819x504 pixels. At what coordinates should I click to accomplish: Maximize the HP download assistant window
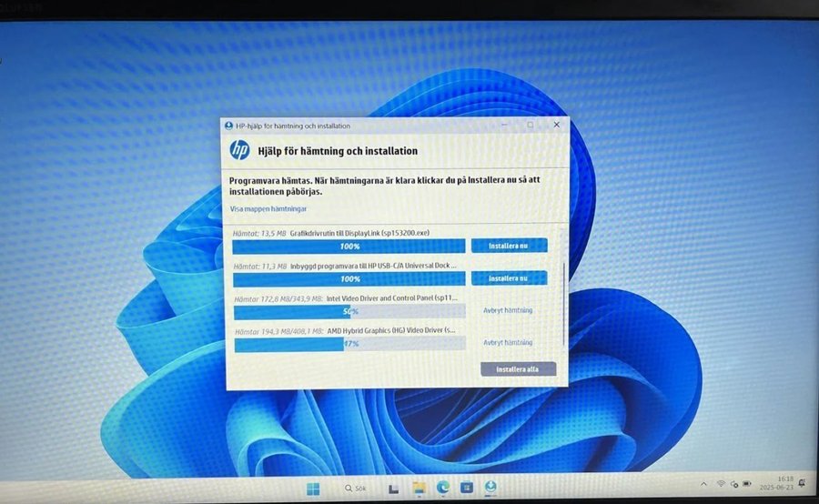click(x=531, y=125)
